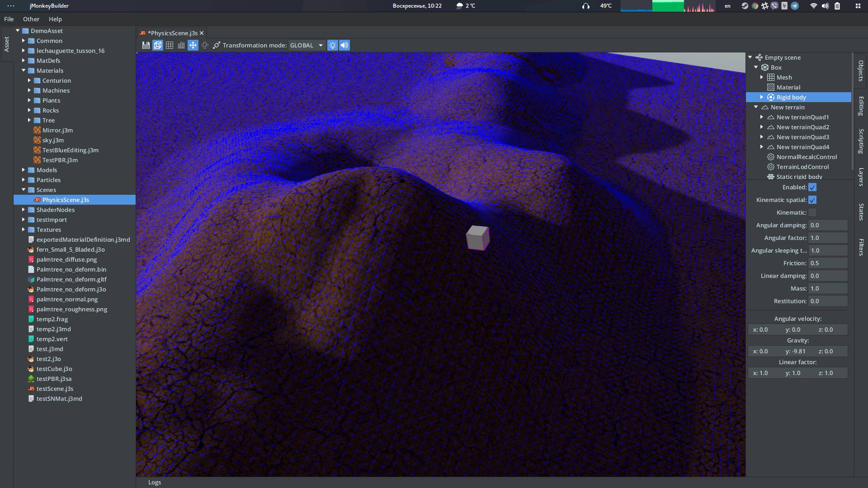Select the rotate tool icon
Viewport: 868px width, 488px height.
[x=205, y=45]
